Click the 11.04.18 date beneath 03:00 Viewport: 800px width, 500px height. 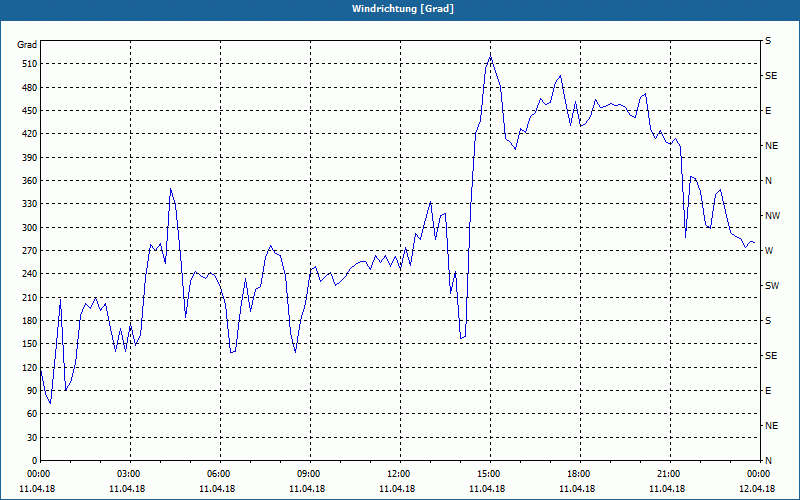point(127,489)
